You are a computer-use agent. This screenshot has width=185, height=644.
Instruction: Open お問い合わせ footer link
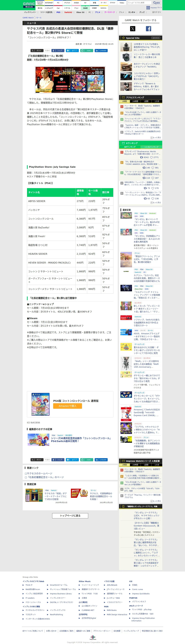[x=51, y=631]
